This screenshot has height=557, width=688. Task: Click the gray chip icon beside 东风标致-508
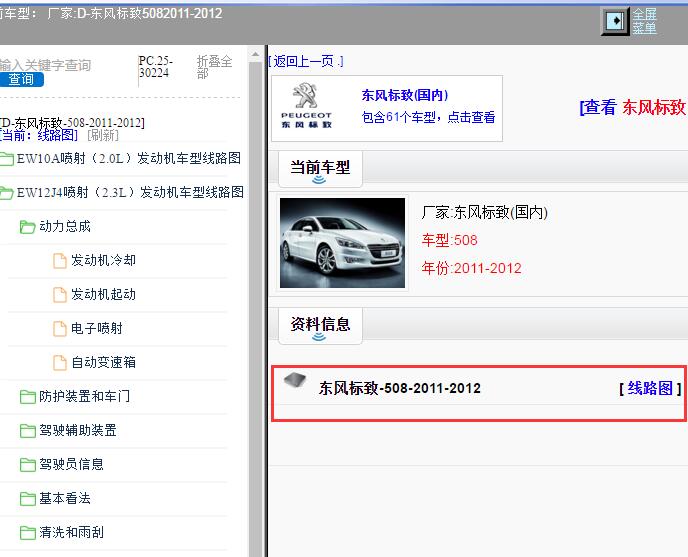pos(295,380)
